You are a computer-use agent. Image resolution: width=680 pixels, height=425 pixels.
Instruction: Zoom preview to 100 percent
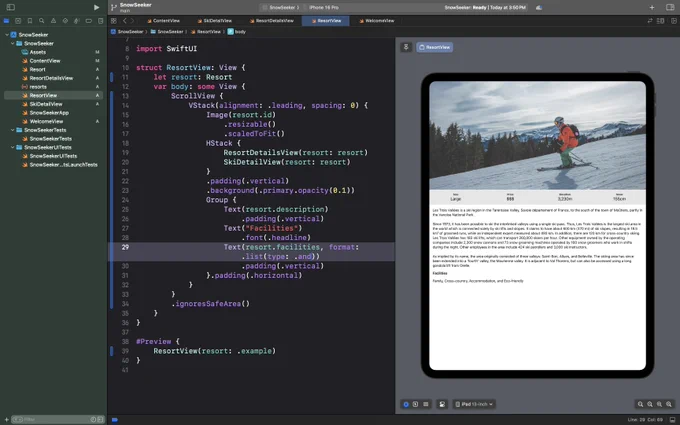pyautogui.click(x=650, y=404)
